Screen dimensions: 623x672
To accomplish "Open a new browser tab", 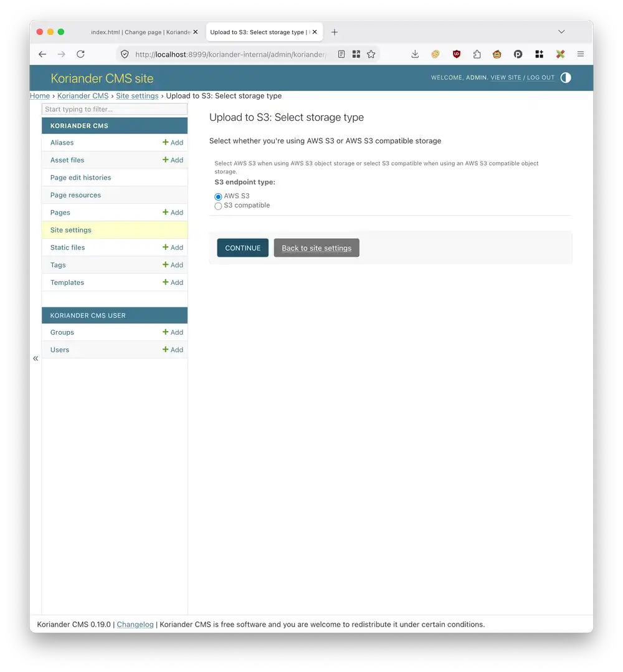I will tap(335, 32).
